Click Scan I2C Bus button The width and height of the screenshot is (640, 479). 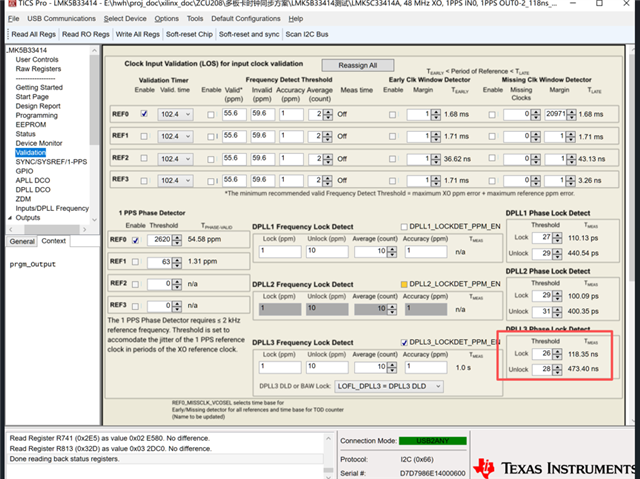click(x=307, y=34)
